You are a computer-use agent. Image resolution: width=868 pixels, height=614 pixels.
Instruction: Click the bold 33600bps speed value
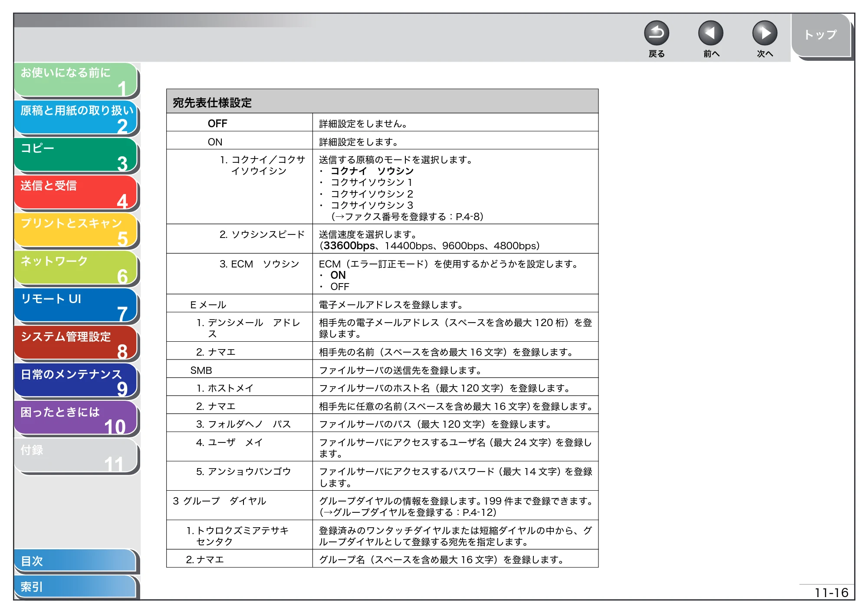[x=349, y=246]
